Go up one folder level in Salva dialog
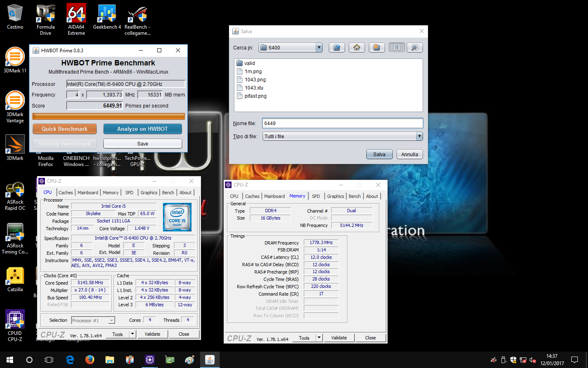The width and height of the screenshot is (588, 368). tap(336, 47)
